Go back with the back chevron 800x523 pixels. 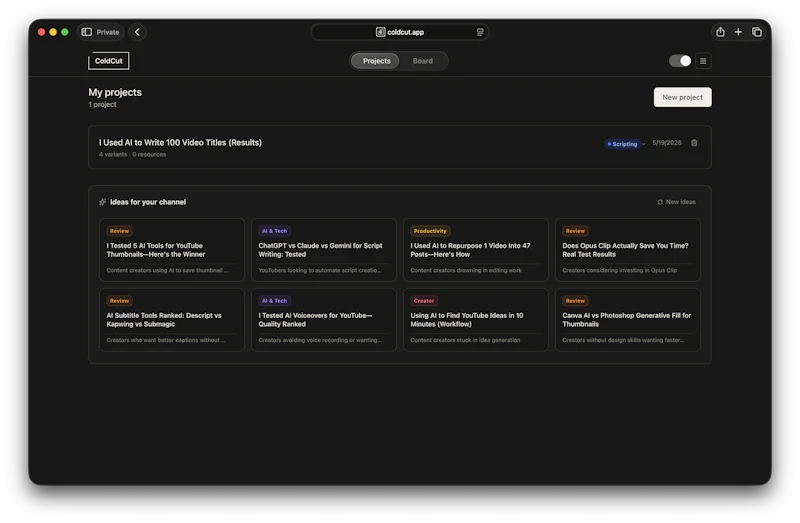pyautogui.click(x=137, y=32)
